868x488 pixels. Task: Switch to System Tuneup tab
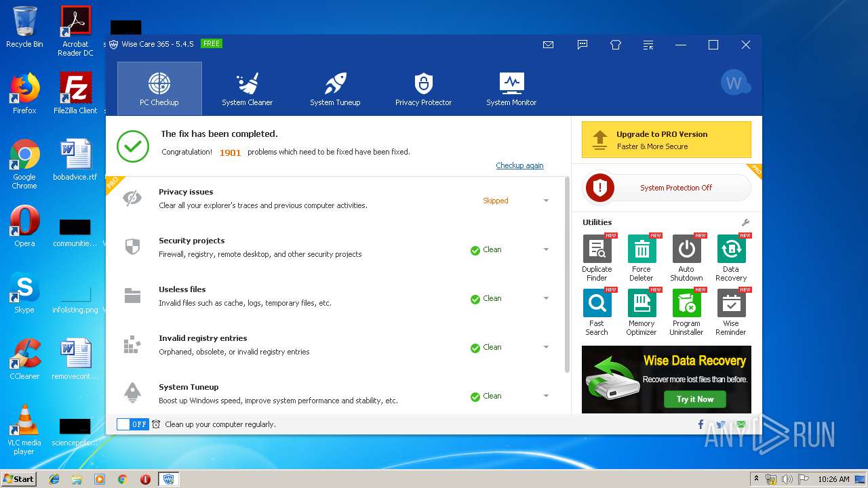(335, 88)
